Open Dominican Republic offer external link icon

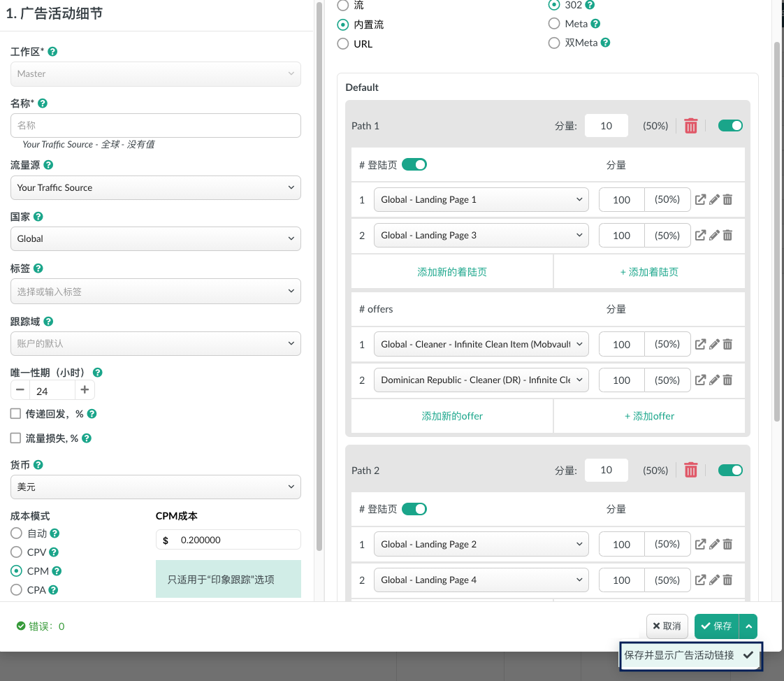[x=701, y=380]
